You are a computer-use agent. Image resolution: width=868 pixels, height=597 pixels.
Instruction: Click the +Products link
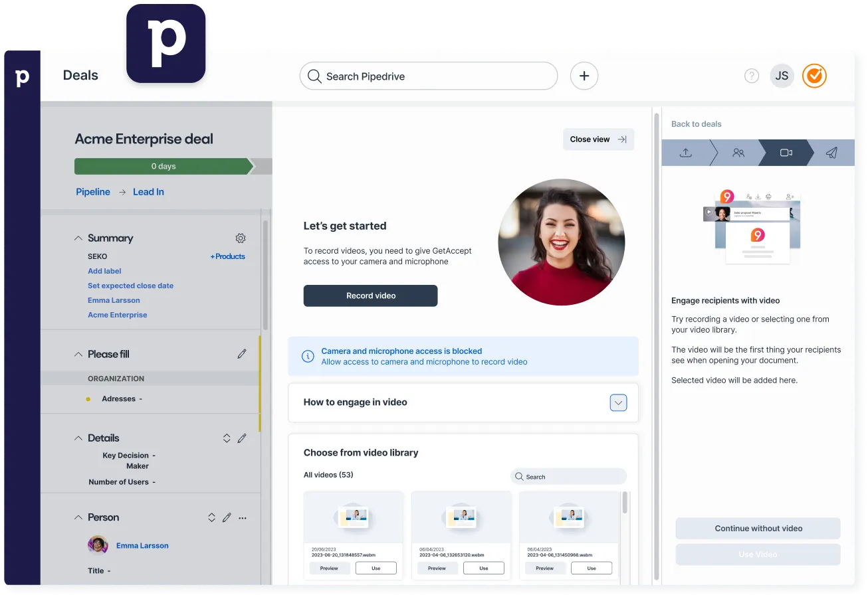coord(228,256)
